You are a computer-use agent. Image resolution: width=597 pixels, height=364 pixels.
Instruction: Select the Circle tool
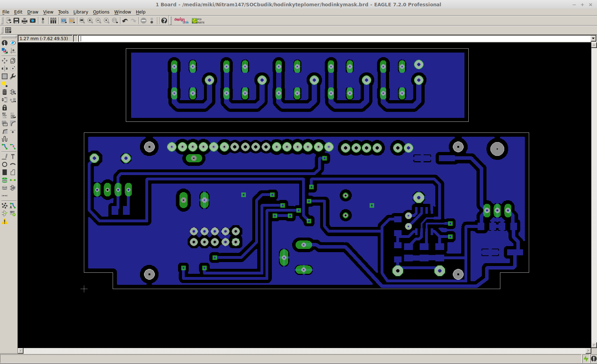click(x=5, y=164)
